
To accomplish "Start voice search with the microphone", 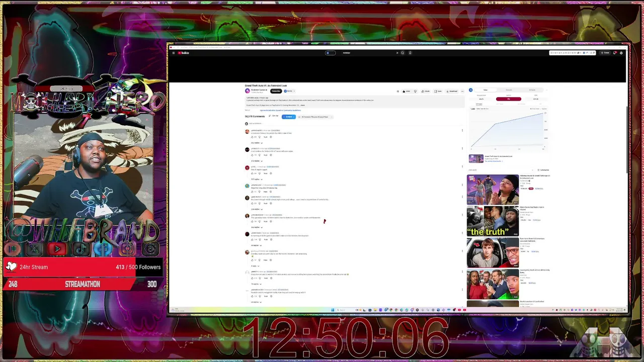I will pos(410,53).
